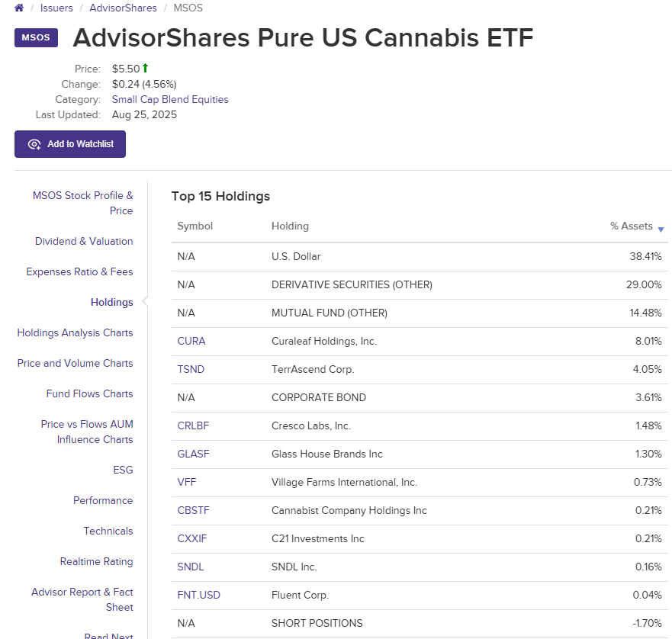Sort holdings by Symbol column header
The image size is (672, 639).
tap(195, 226)
